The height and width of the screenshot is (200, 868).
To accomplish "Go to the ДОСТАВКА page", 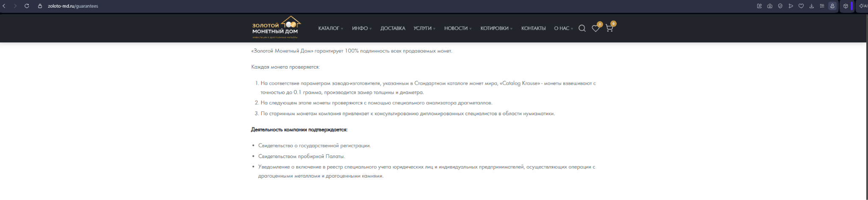I will tap(392, 28).
